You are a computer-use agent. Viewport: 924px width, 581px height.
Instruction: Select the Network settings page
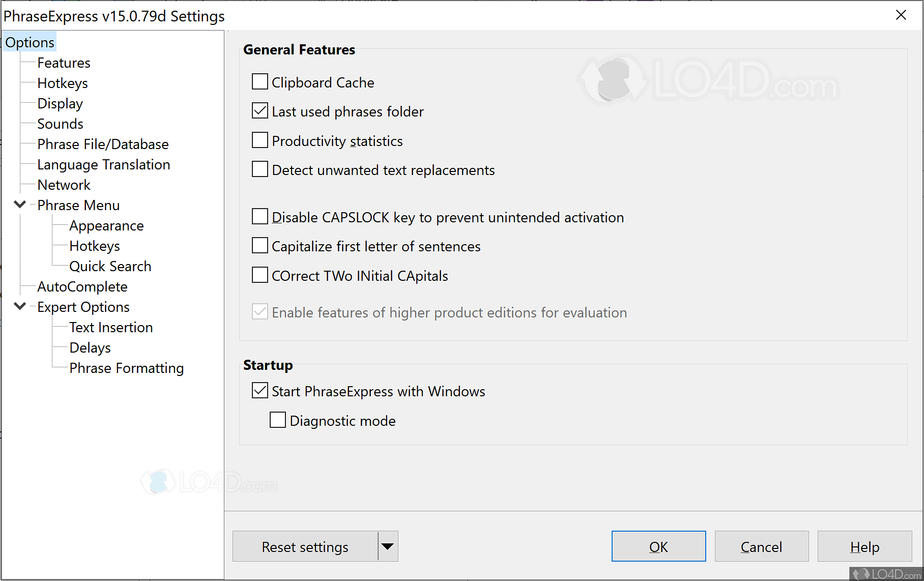coord(64,185)
